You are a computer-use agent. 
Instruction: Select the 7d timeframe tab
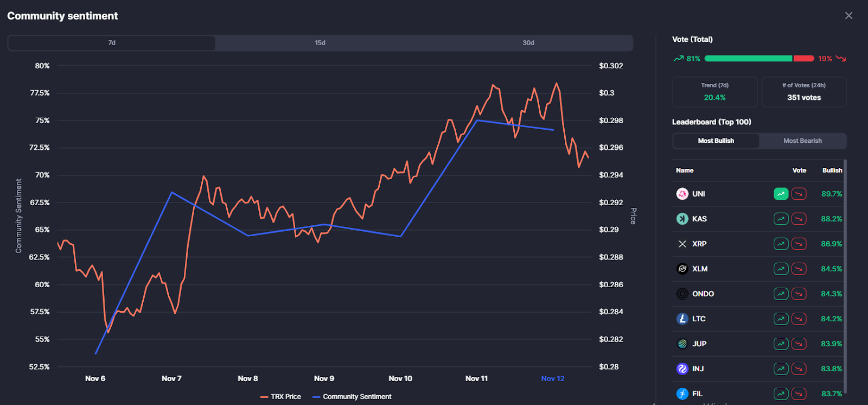click(112, 43)
